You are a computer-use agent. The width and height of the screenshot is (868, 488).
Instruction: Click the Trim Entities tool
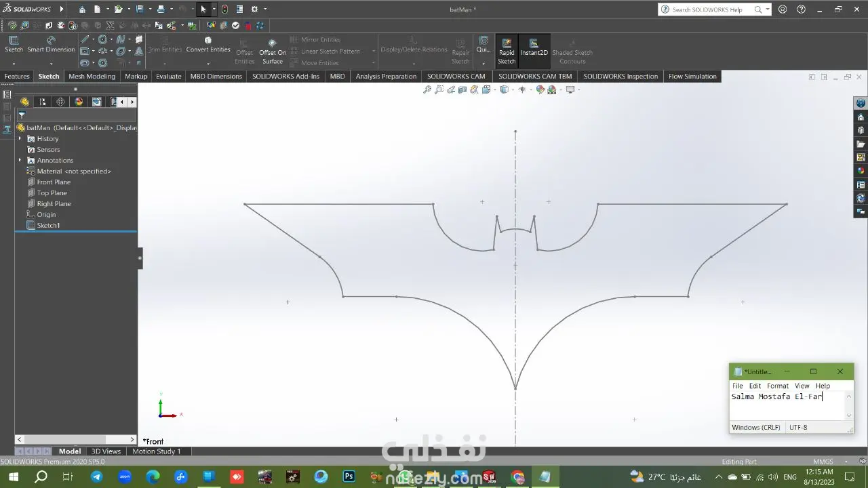point(165,49)
